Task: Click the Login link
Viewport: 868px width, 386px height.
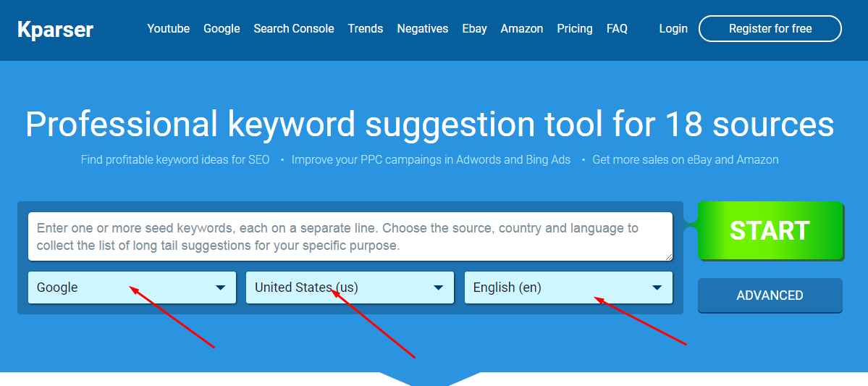Action: [x=673, y=29]
